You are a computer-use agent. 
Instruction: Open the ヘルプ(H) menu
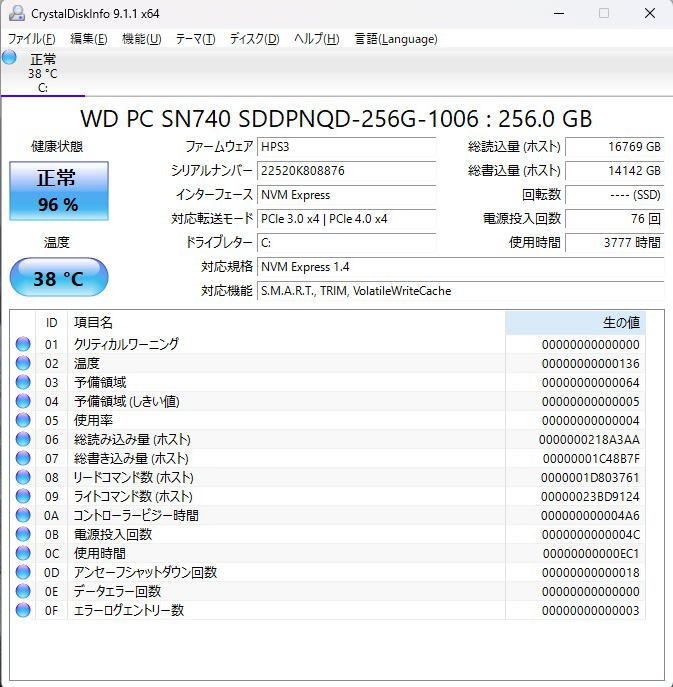317,39
